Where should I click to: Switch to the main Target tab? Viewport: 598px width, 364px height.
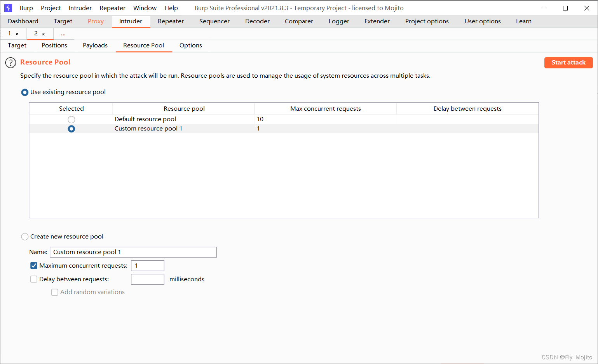[63, 21]
